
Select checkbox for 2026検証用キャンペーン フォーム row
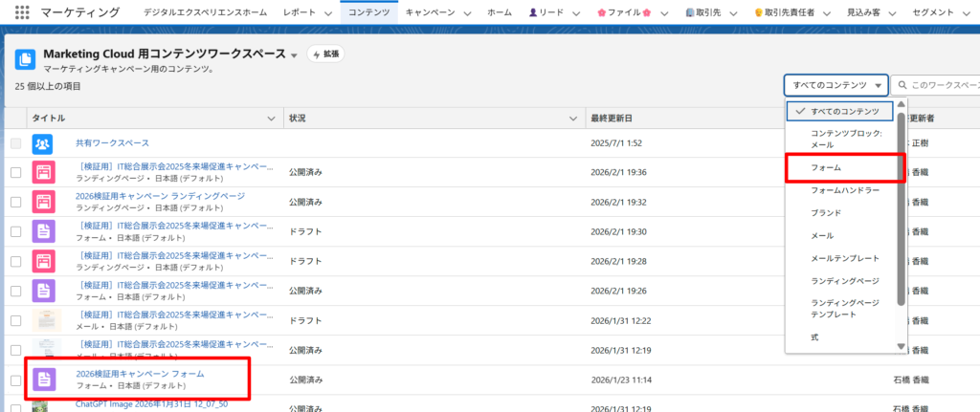click(x=15, y=379)
